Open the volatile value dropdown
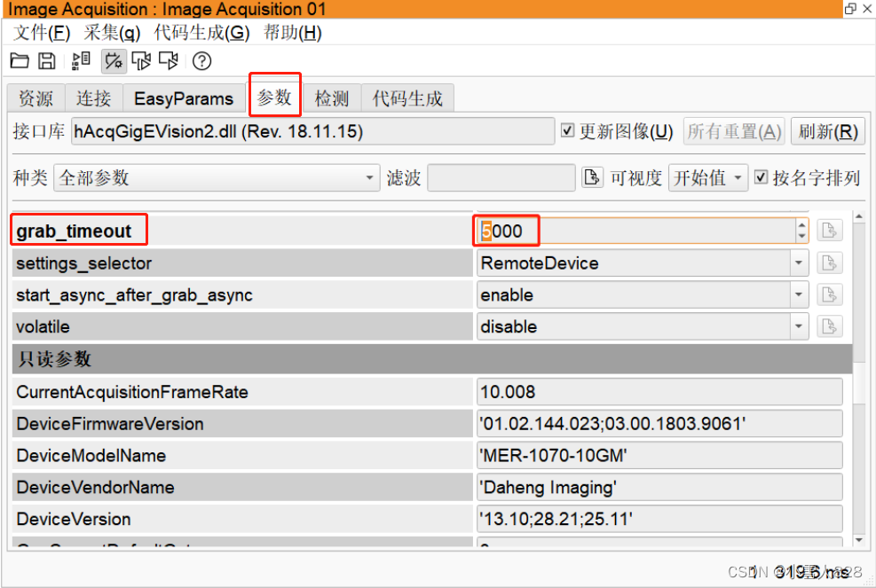This screenshot has width=876, height=588. [x=797, y=325]
